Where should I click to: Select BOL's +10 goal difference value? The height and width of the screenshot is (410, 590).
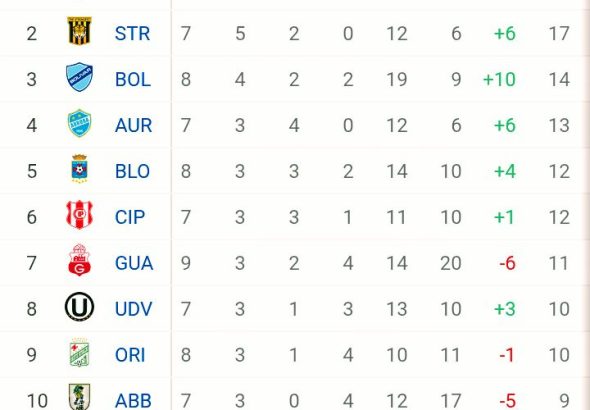tap(499, 79)
